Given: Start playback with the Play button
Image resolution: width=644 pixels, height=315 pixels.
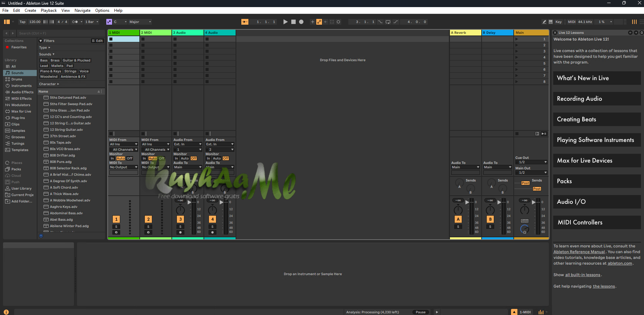Looking at the screenshot, I should tap(285, 22).
